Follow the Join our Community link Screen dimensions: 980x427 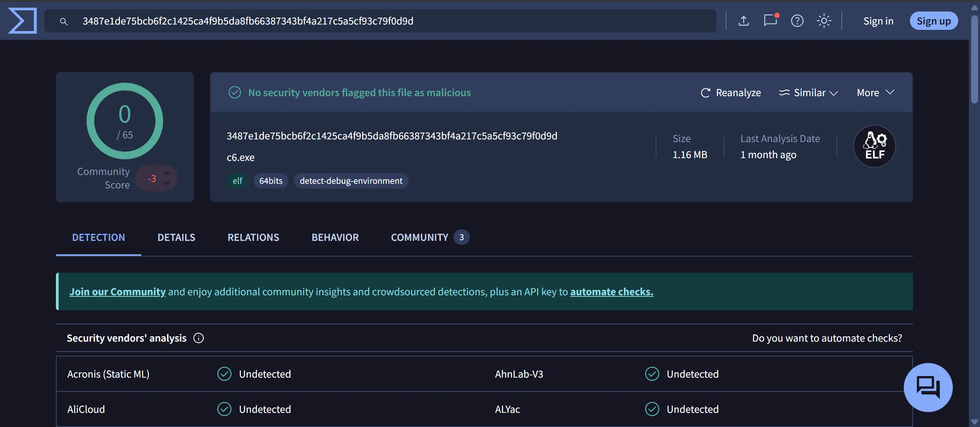click(x=117, y=292)
